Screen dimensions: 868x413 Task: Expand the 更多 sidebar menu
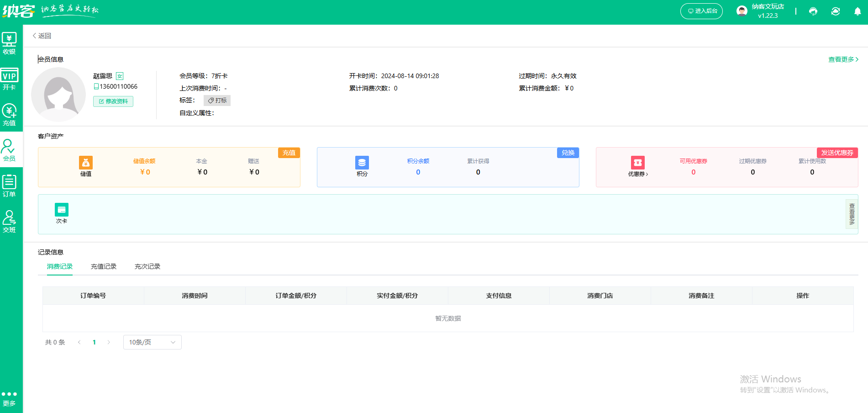(9, 398)
